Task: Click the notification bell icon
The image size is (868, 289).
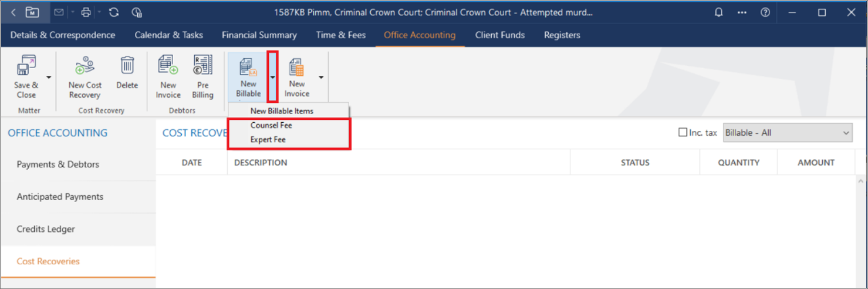Action: click(718, 12)
